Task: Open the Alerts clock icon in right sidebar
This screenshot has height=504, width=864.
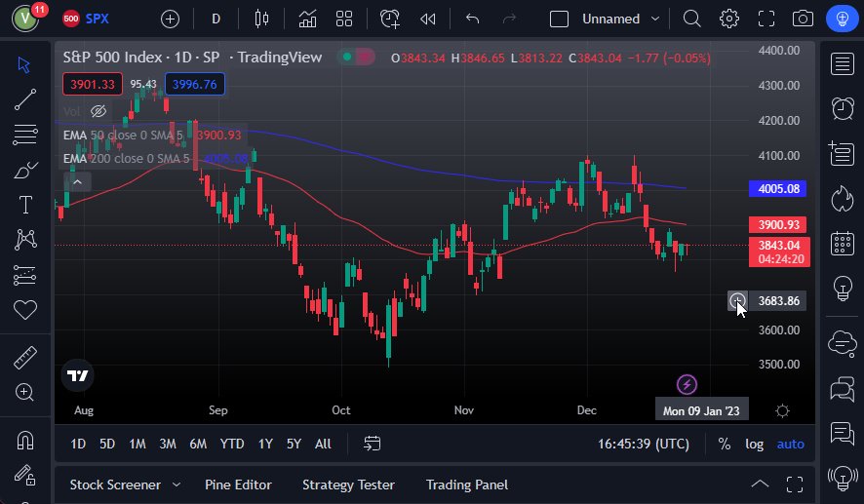Action: pos(841,108)
